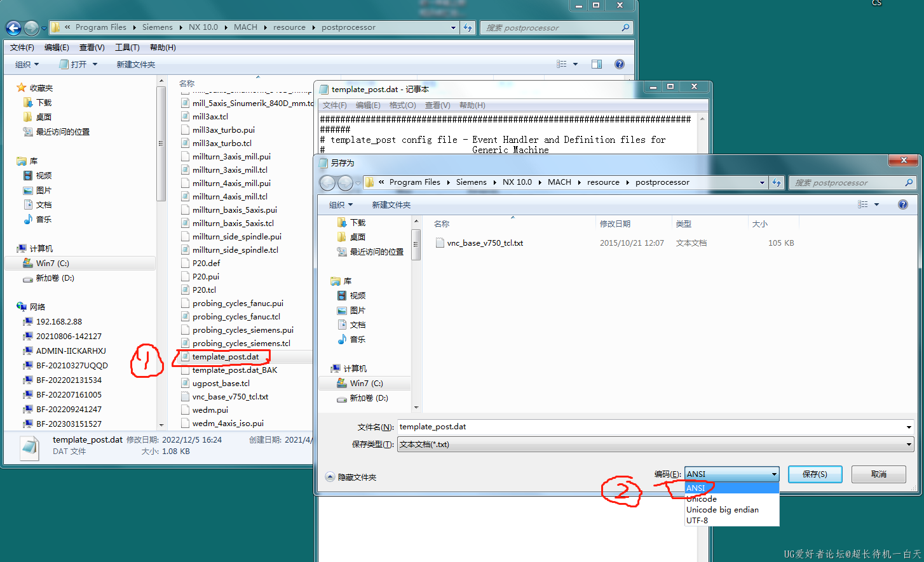This screenshot has height=562, width=924.
Task: Expand Save As address bar history dropdown
Action: point(762,182)
